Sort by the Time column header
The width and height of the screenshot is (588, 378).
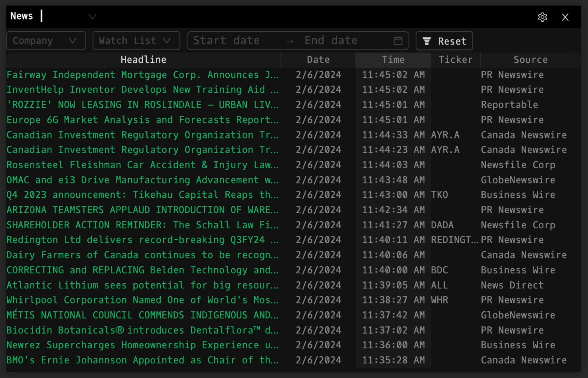(x=393, y=60)
